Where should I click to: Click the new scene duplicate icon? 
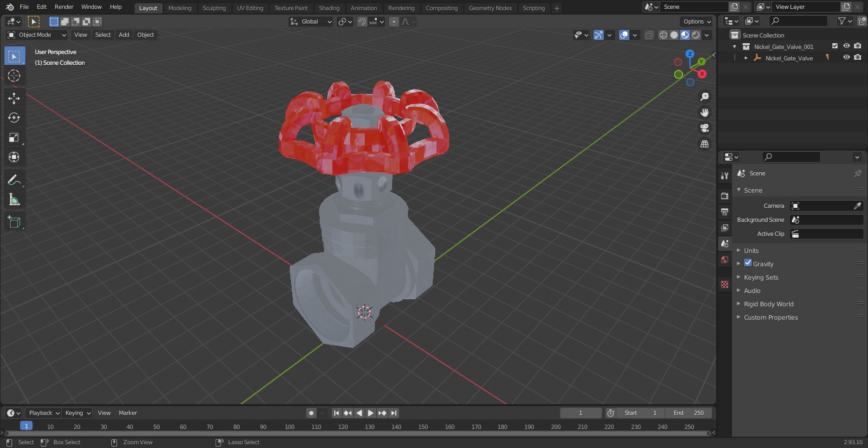pyautogui.click(x=734, y=7)
